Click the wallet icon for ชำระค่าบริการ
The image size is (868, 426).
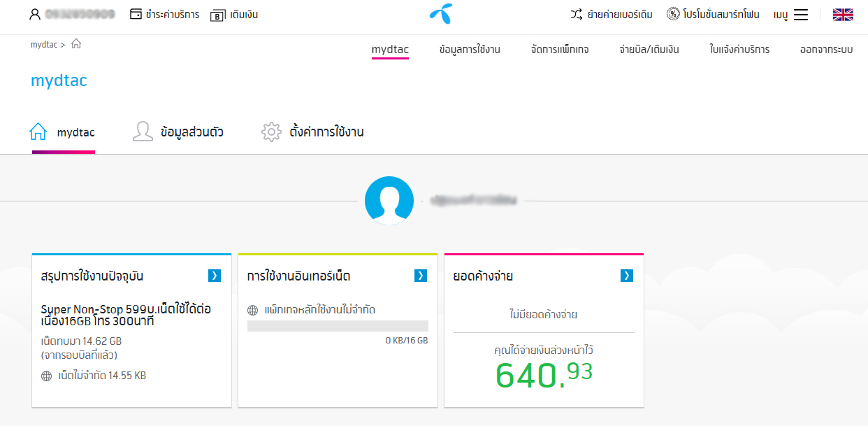(x=136, y=14)
